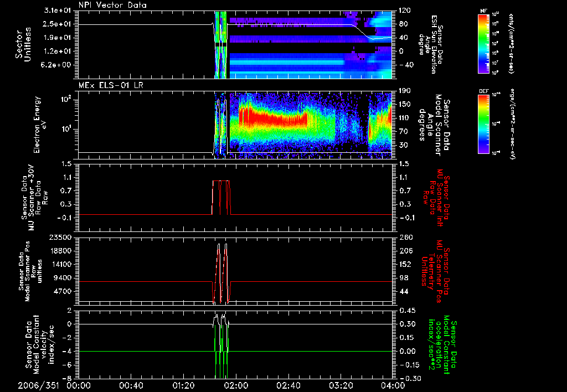The image size is (567, 392).
Task: Click the "14100" scanner position tick label
Action: coord(60,264)
